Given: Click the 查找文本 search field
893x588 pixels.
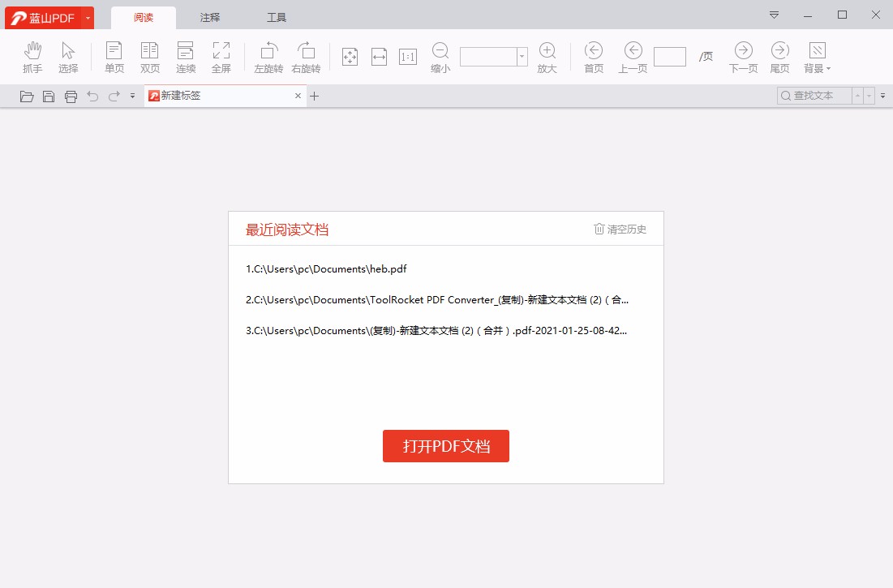Looking at the screenshot, I should [x=814, y=95].
